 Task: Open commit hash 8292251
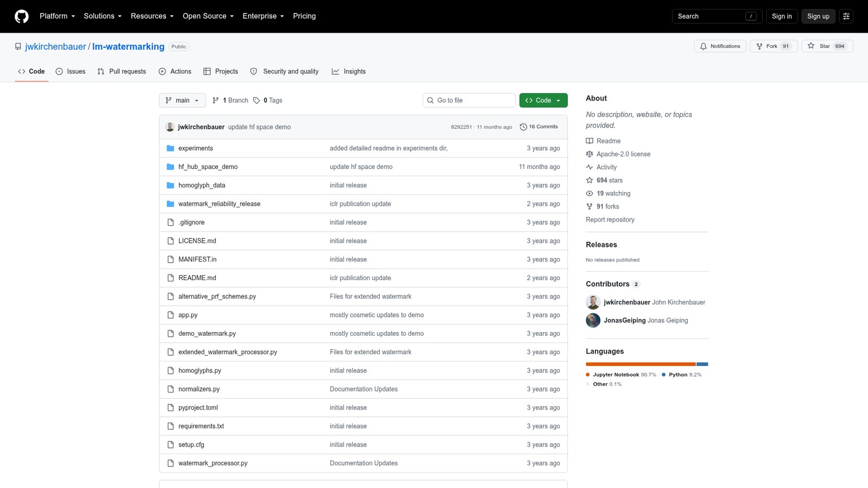pyautogui.click(x=461, y=127)
